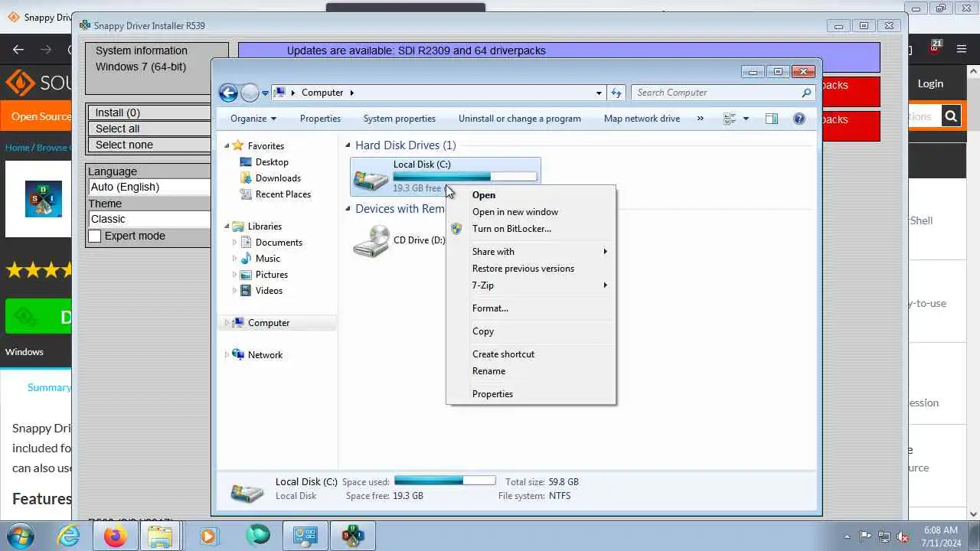
Task: Open Windows Media Player taskbar icon
Action: click(208, 536)
